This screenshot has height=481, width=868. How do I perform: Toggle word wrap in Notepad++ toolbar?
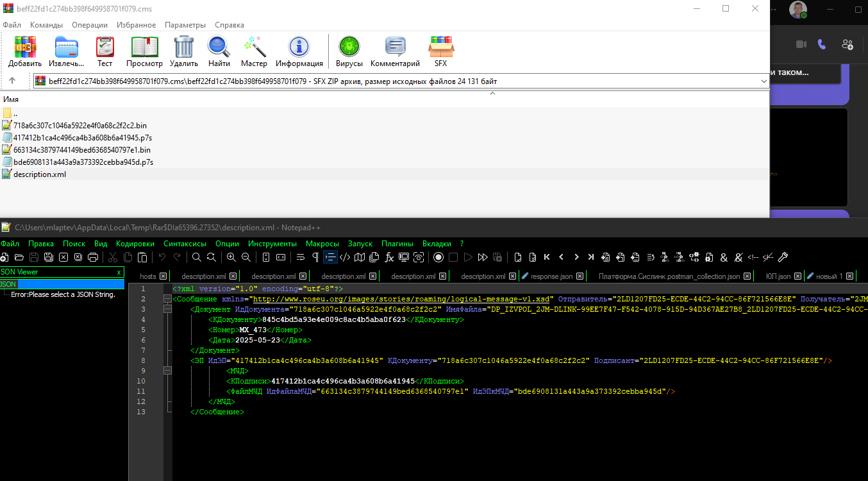(300, 257)
